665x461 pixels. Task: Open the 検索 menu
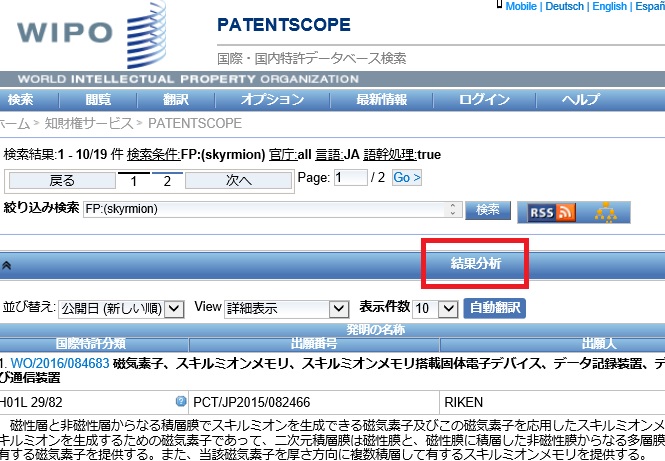coord(20,100)
